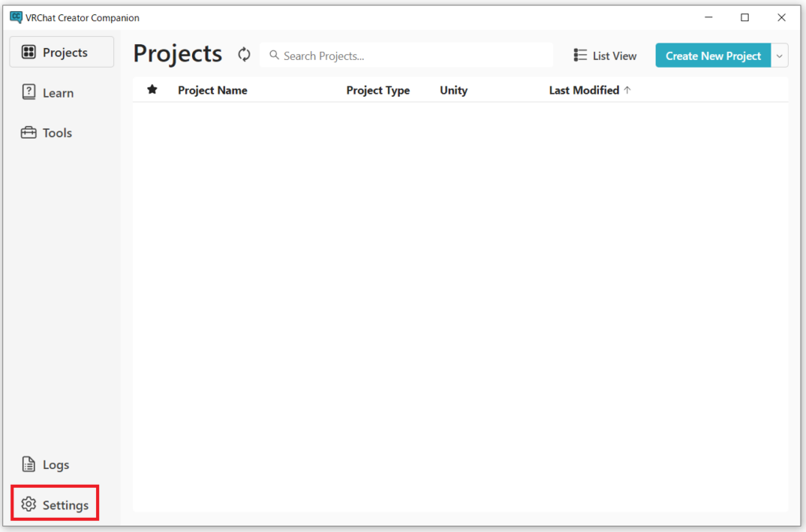Open Settings in the sidebar
Screen dimensions: 806x532
click(55, 504)
